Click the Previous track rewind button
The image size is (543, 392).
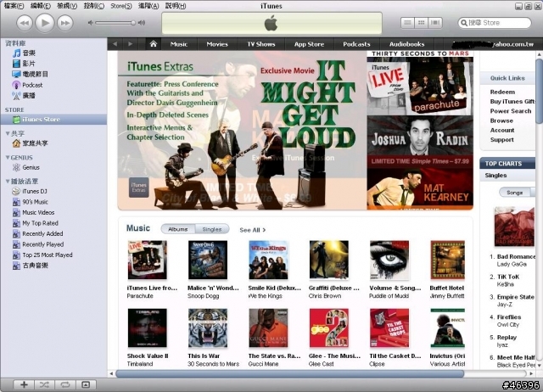(x=25, y=23)
